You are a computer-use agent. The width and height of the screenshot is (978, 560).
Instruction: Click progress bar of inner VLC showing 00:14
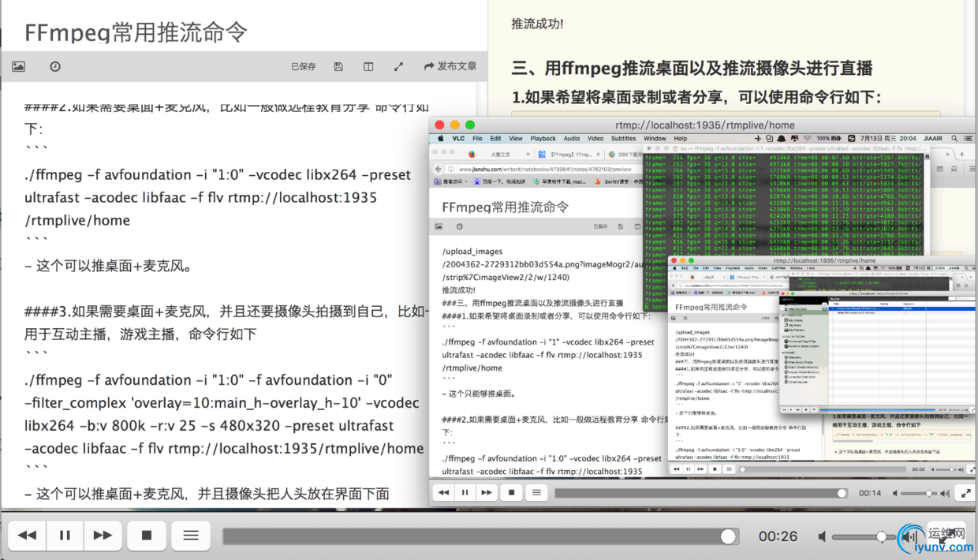click(701, 493)
